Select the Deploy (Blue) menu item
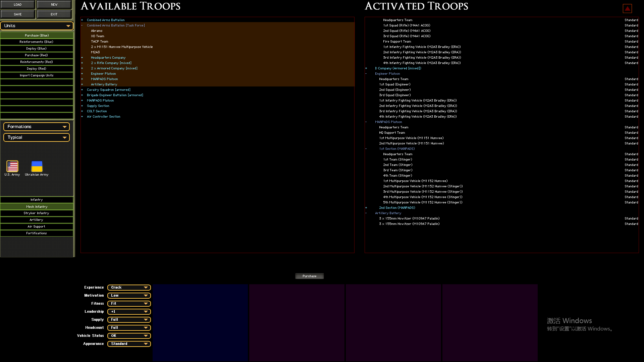The width and height of the screenshot is (644, 362). coord(37,49)
